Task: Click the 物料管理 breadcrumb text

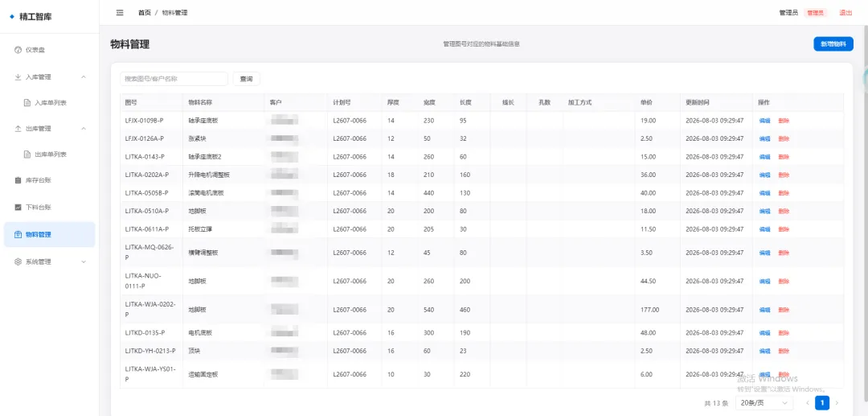Action: point(174,13)
